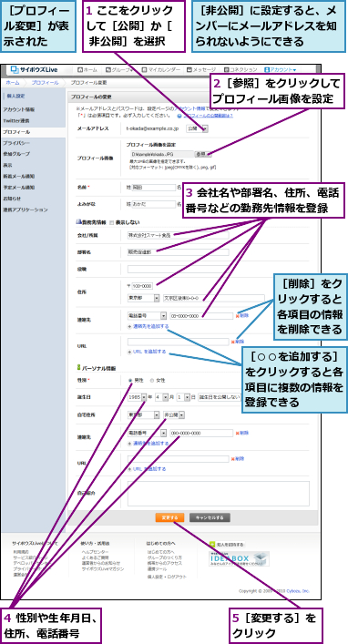Image resolution: width=348 pixels, height=644 pixels.
Task: Click the 削除 icon for work contact
Action: [x=242, y=316]
